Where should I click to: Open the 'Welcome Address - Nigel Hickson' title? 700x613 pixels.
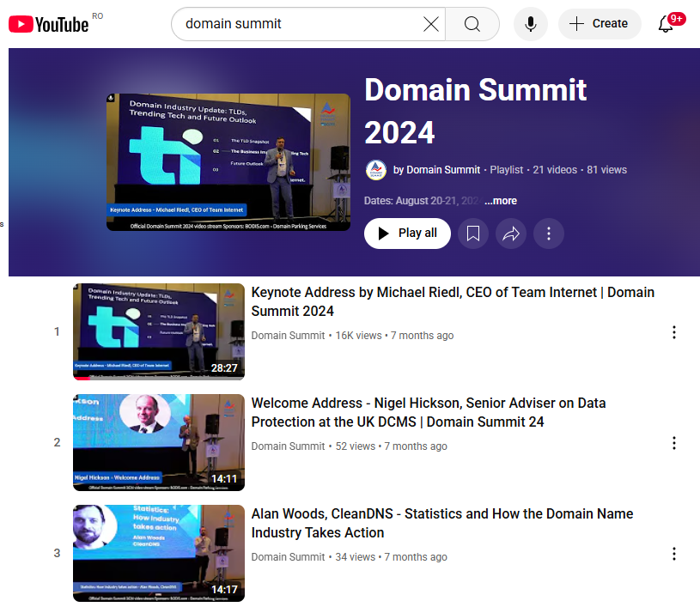429,412
